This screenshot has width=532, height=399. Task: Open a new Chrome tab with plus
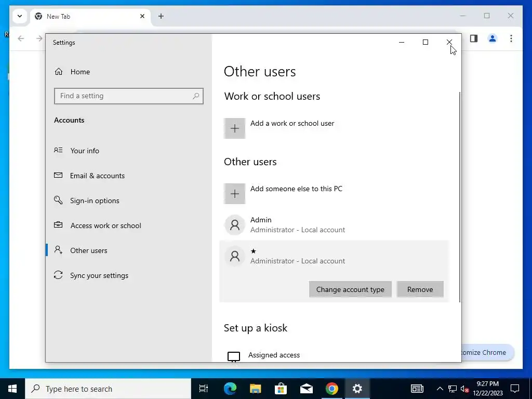161,16
